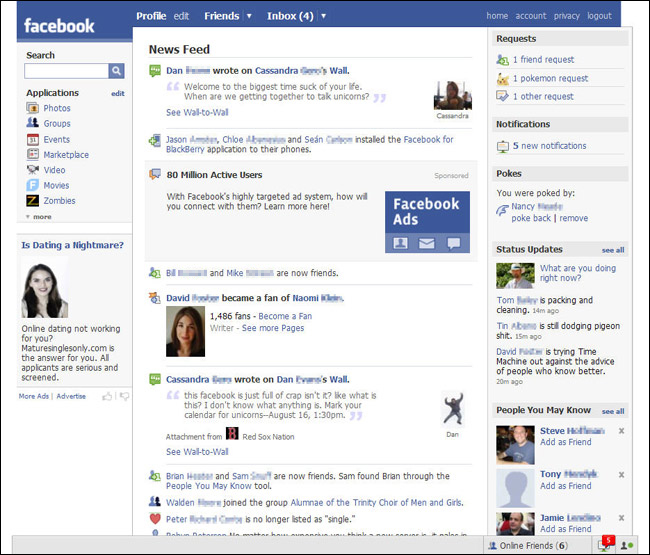Viewport: 650px width, 555px height.
Task: Click see all beside People You May Know
Action: point(613,412)
